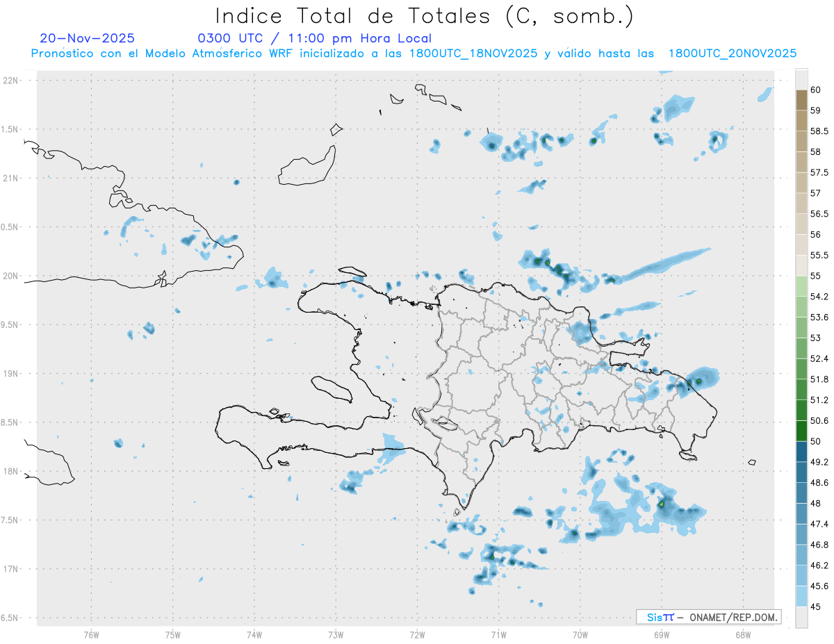Click the 75W longitude label
Image resolution: width=834 pixels, height=644 pixels.
(172, 634)
